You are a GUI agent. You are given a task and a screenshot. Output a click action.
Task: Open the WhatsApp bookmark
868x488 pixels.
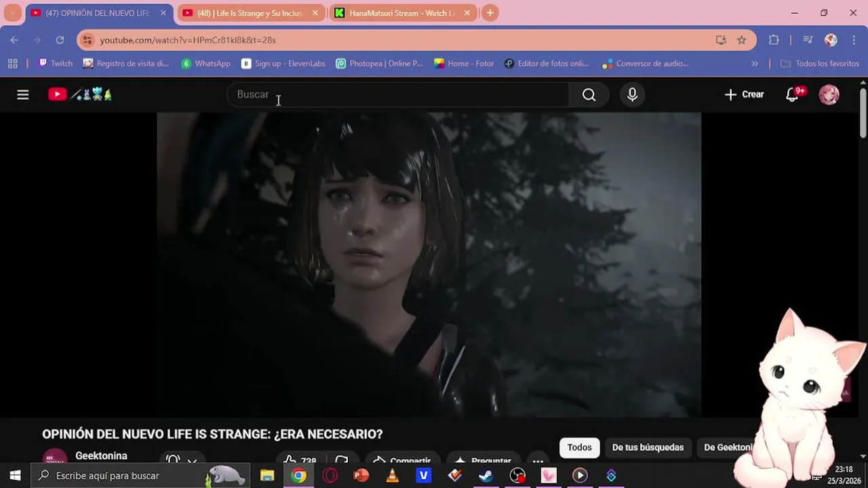coord(206,64)
